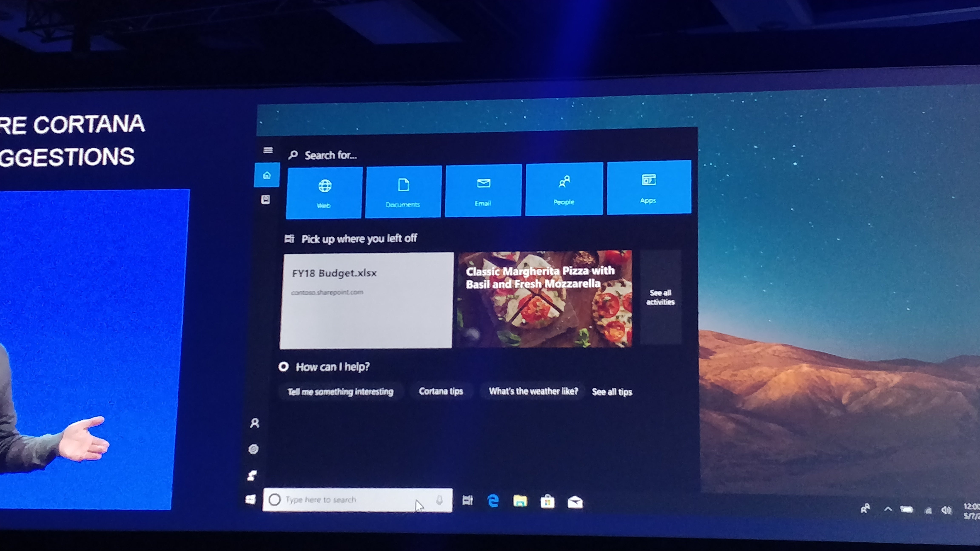
Task: Select the 'Cortana tips' suggestion
Action: coord(441,391)
